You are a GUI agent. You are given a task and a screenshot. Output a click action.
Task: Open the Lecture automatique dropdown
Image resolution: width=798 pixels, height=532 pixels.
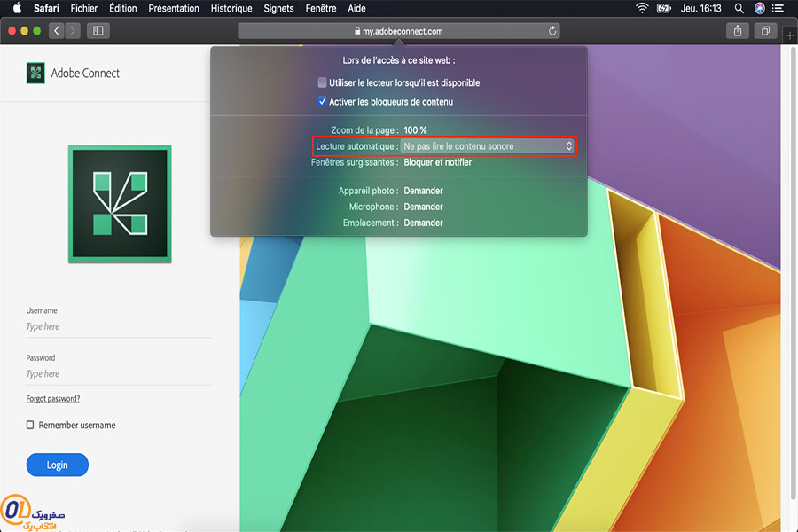(x=488, y=146)
